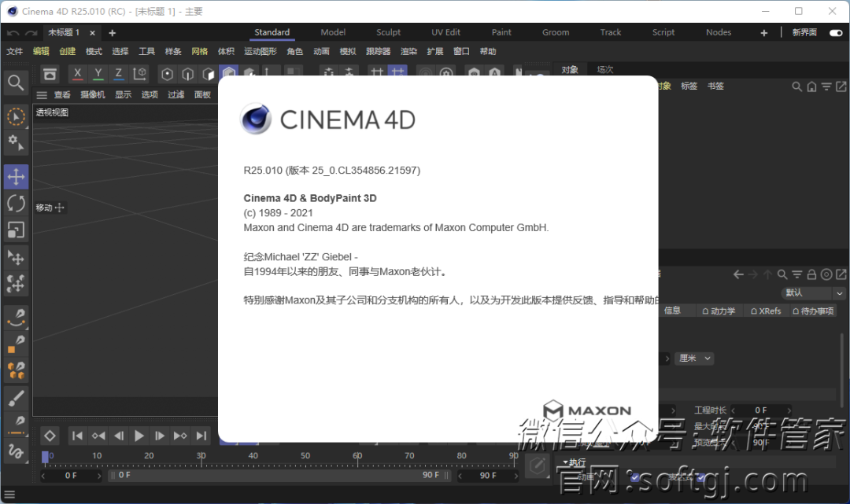Image resolution: width=850 pixels, height=504 pixels.
Task: Open the search magnifier in left toolbar
Action: (x=16, y=83)
